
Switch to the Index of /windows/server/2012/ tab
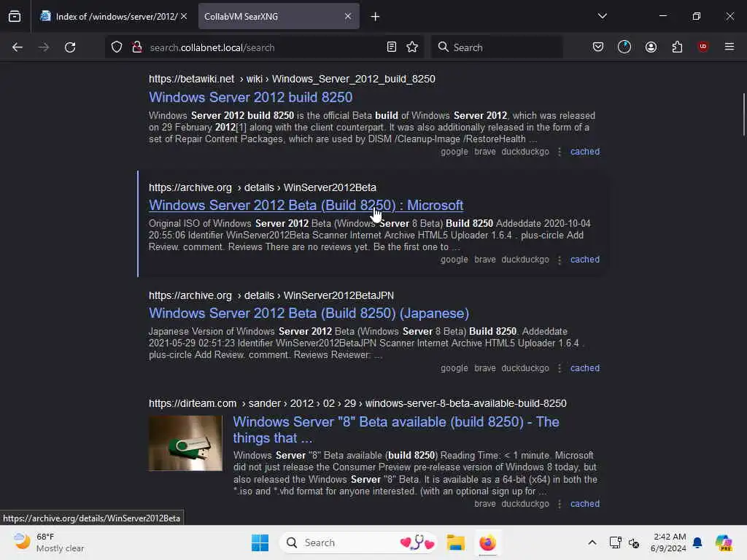tap(113, 16)
